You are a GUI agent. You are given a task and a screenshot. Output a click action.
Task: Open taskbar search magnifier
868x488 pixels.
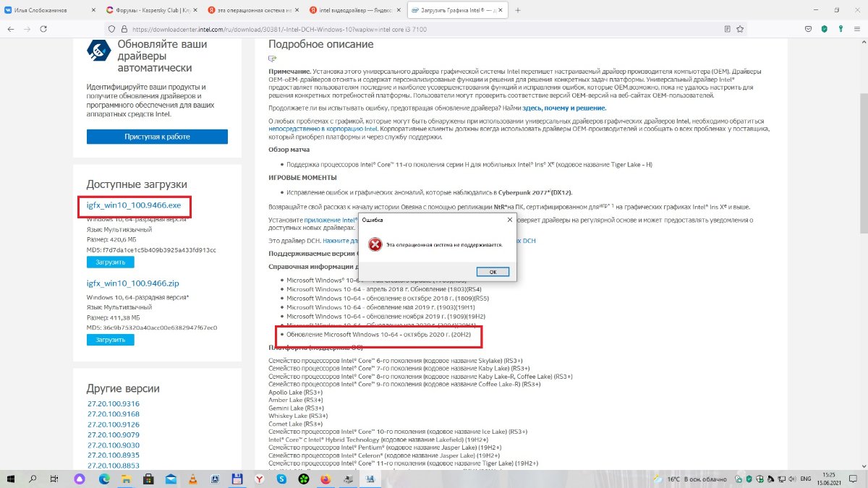[x=33, y=478]
